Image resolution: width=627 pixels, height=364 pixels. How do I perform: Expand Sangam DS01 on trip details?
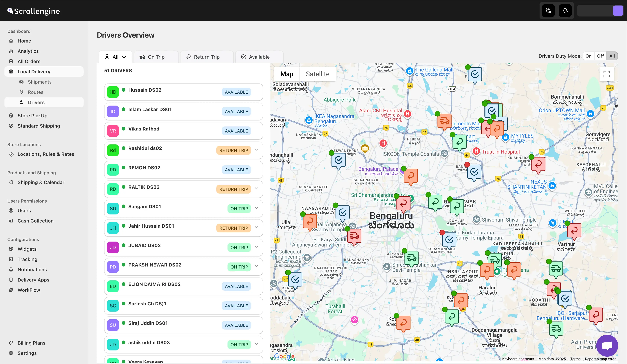(x=256, y=208)
